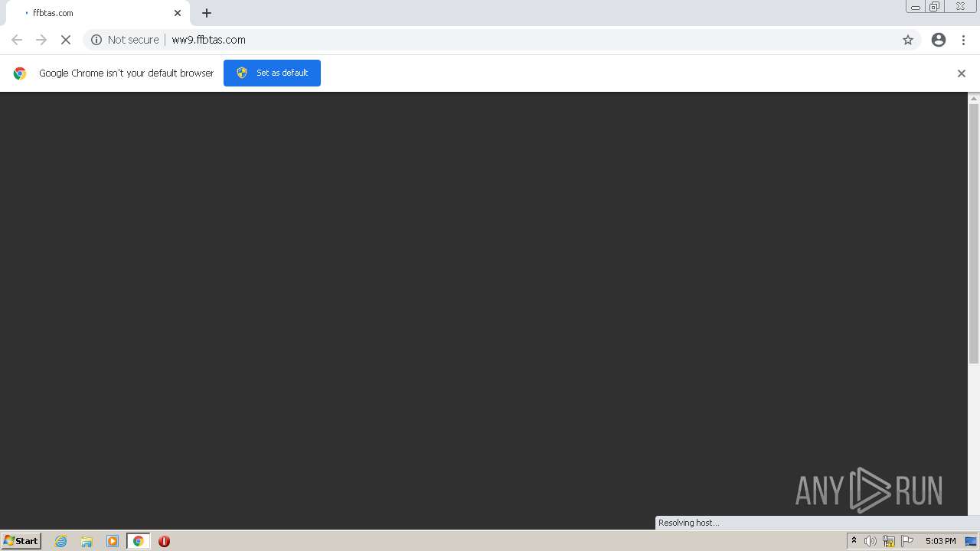Click the Security Center flag in the tray
This screenshot has height=551, width=980.
[907, 541]
